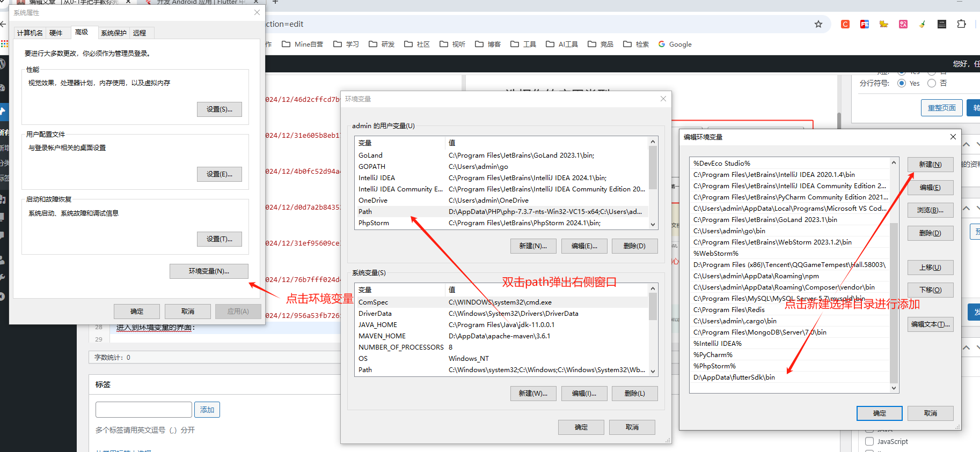Open the 检索 bookmark folder
This screenshot has width=980, height=452.
(636, 45)
